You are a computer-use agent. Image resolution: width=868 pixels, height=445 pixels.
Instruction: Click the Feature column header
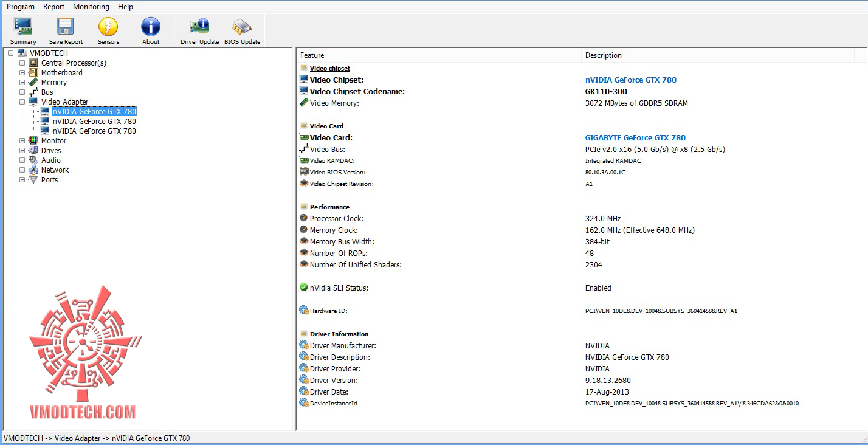click(439, 55)
